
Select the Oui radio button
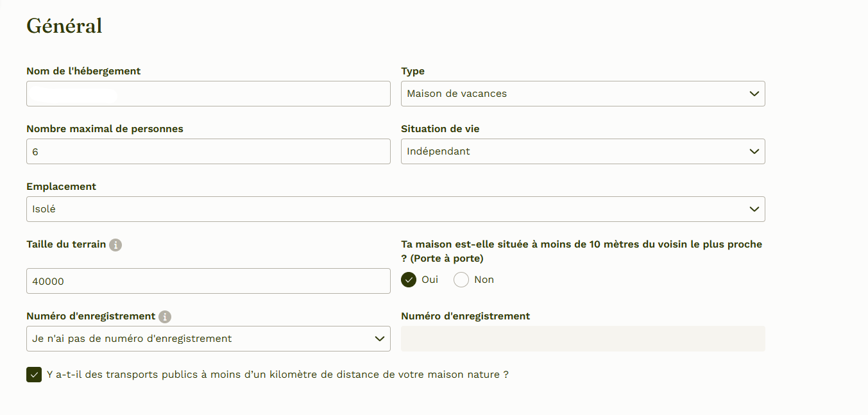pyautogui.click(x=409, y=280)
